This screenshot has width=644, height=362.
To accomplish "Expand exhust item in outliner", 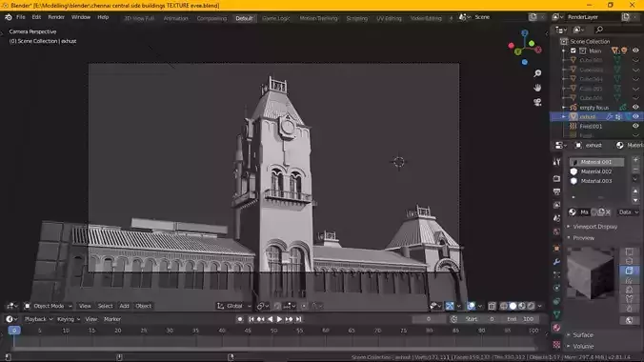I will pyautogui.click(x=564, y=117).
